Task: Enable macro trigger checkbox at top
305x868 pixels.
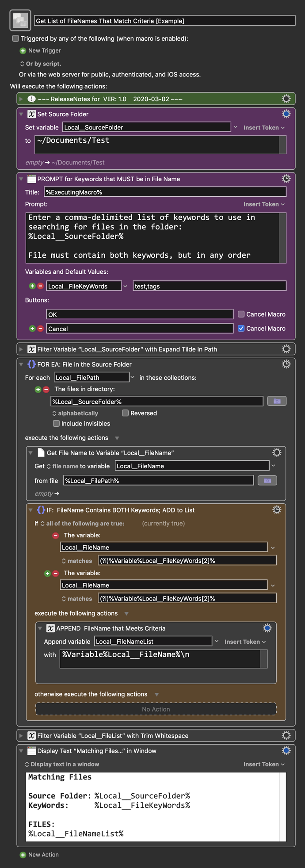Action: [x=15, y=38]
